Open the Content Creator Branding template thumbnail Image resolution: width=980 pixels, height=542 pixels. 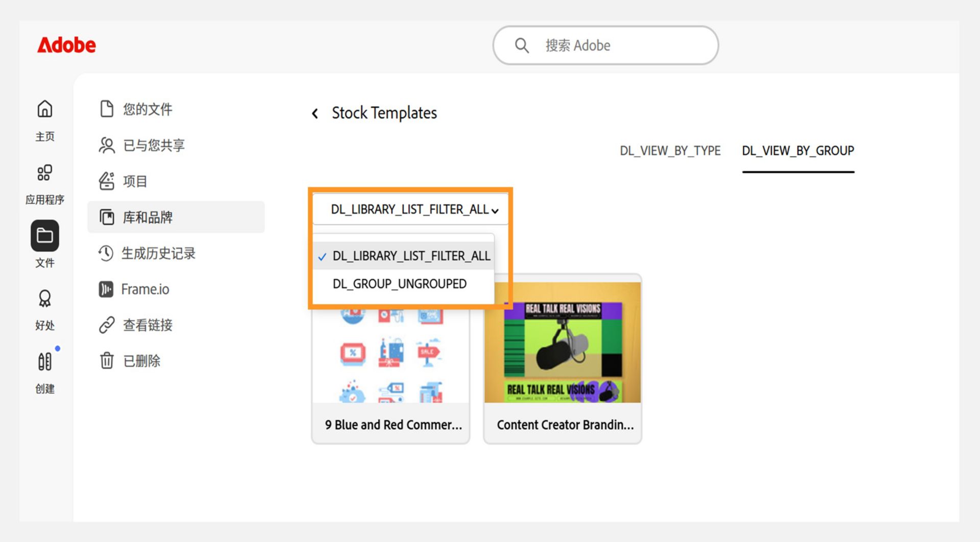[562, 342]
